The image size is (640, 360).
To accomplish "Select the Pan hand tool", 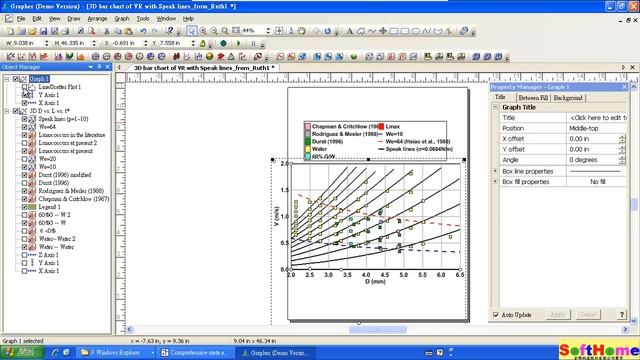I will [302, 31].
